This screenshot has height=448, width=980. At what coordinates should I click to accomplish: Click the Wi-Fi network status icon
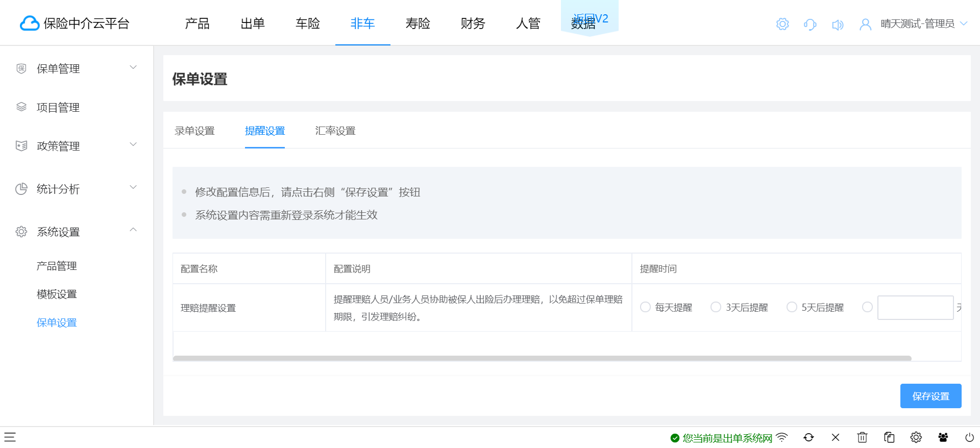[x=782, y=437]
